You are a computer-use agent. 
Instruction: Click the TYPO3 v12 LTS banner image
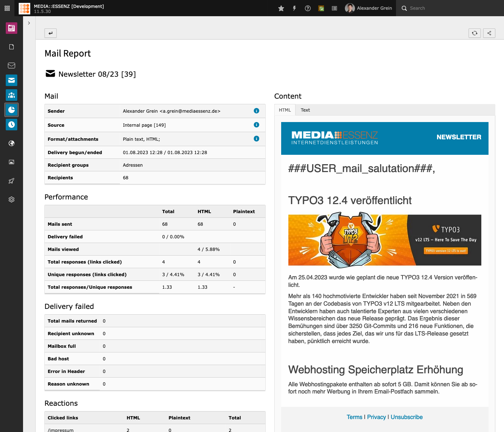pos(384,240)
